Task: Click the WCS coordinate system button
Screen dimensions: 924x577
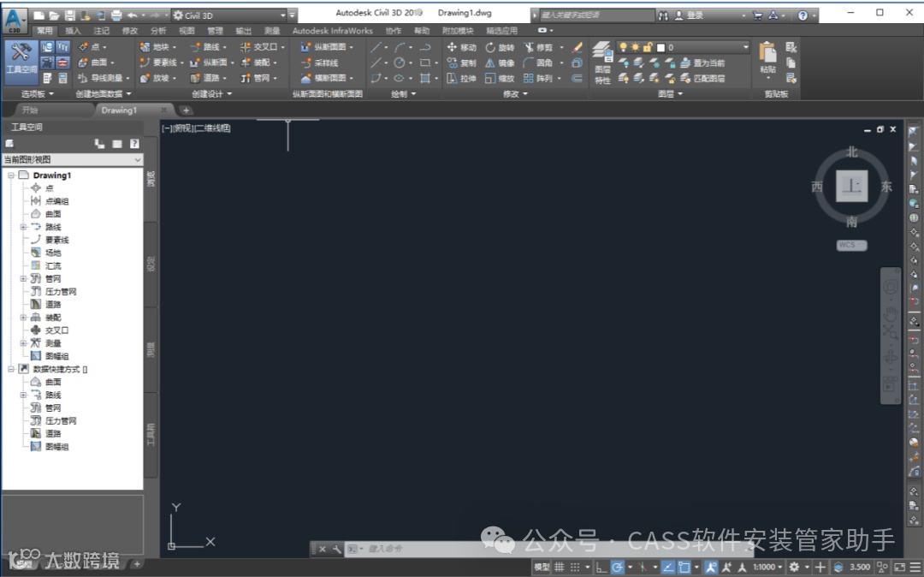Action: (851, 245)
